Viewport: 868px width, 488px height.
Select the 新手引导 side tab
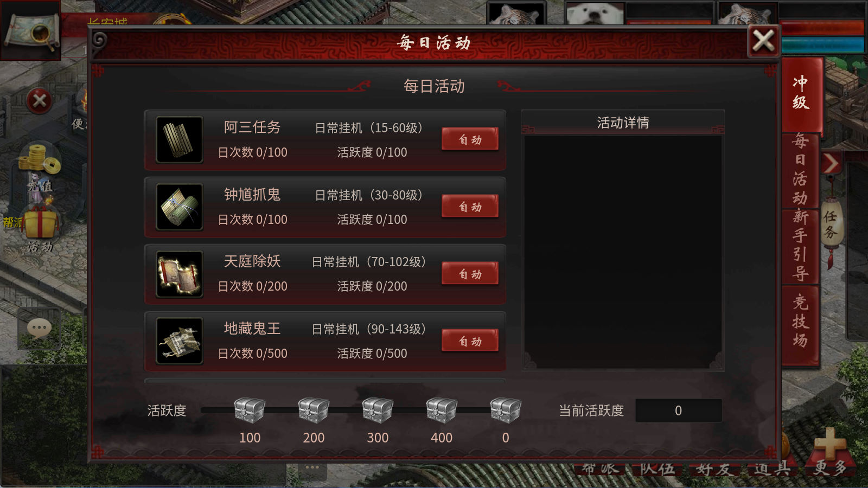point(801,245)
